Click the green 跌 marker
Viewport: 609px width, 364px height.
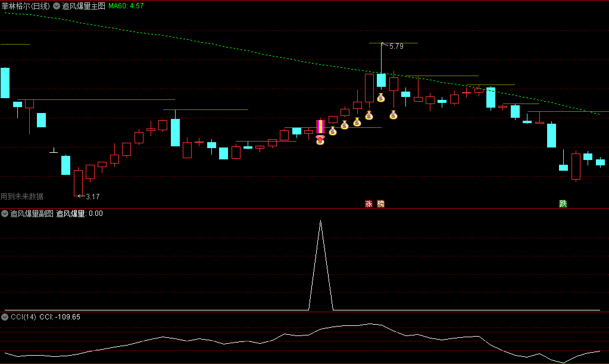pyautogui.click(x=563, y=204)
